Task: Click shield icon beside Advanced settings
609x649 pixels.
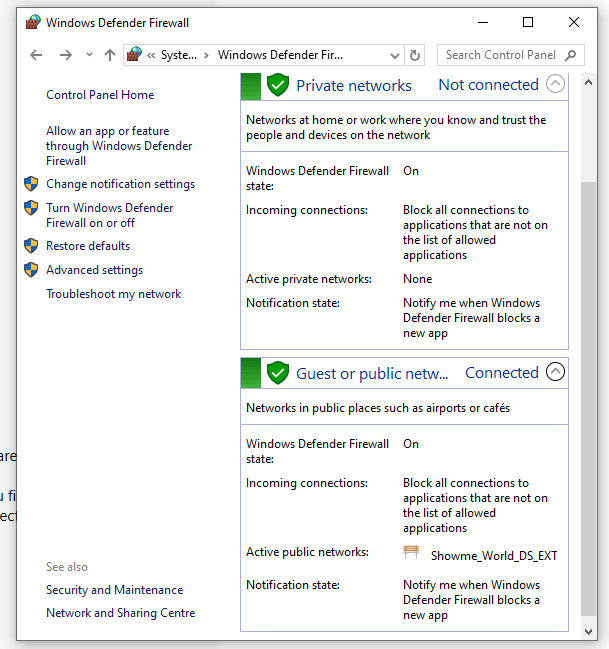Action: point(31,270)
